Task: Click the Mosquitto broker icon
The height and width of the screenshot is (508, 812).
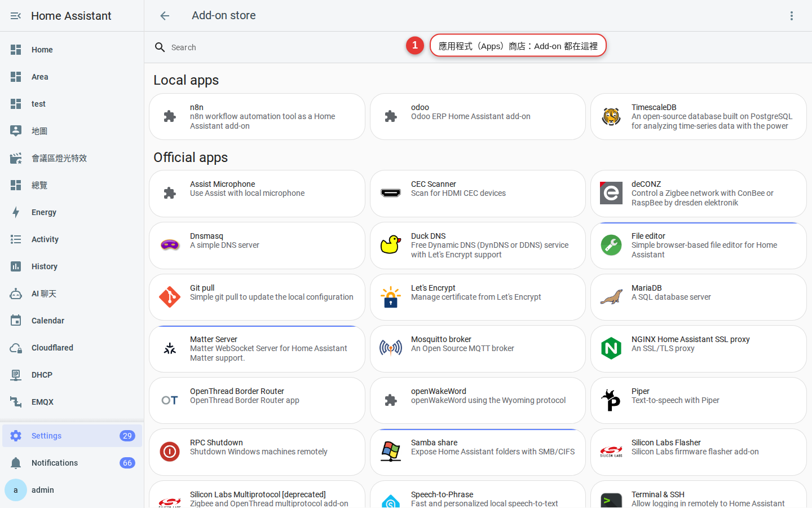Action: pyautogui.click(x=391, y=348)
